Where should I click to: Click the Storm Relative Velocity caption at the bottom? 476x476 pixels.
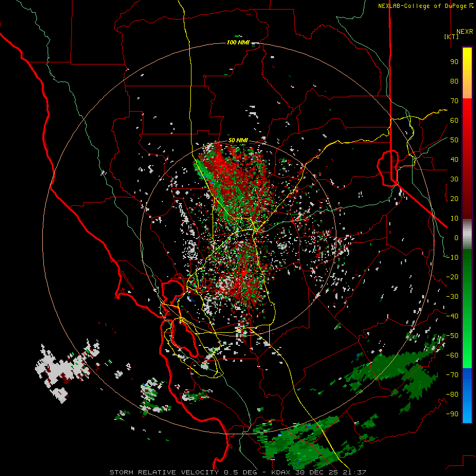click(x=238, y=472)
